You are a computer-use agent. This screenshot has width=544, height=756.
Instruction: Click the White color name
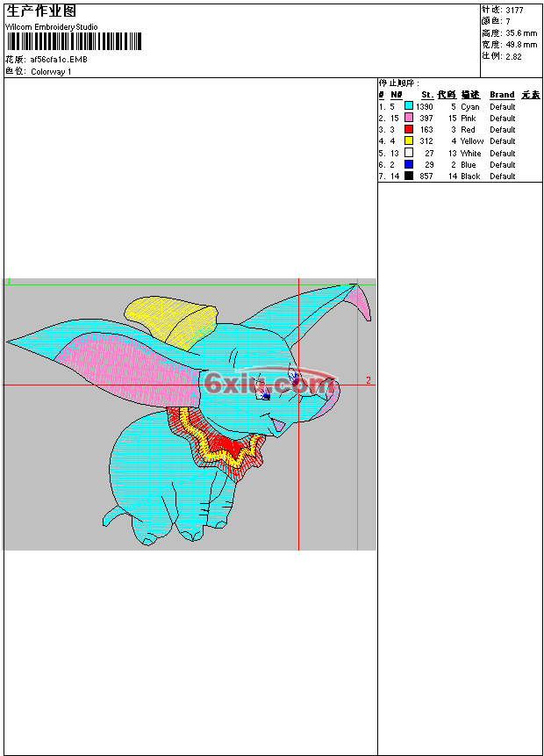tap(471, 154)
